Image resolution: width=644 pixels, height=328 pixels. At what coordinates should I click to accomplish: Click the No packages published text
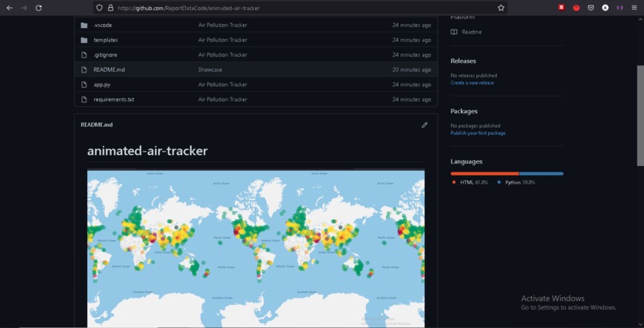click(475, 126)
